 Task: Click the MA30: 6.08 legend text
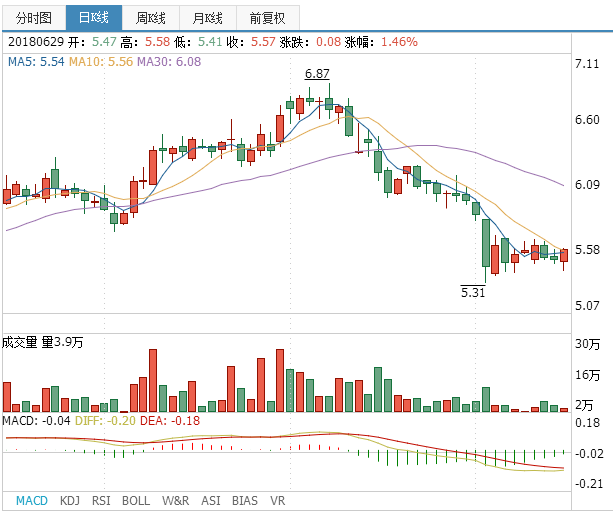[x=169, y=62]
